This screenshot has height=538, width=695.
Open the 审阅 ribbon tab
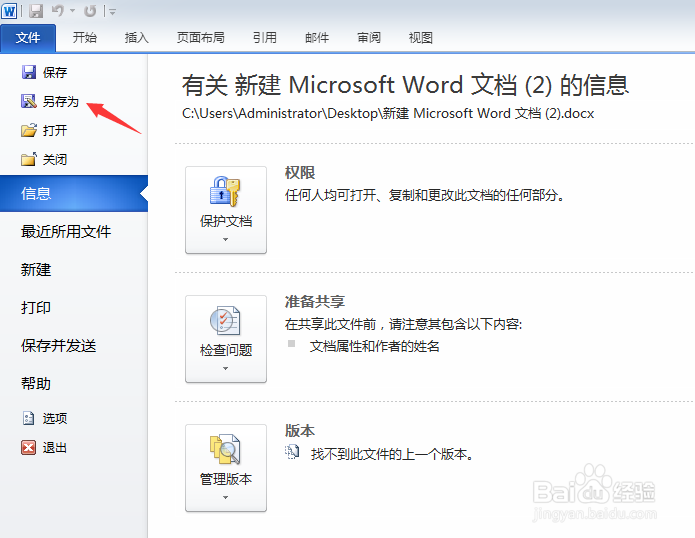(369, 38)
